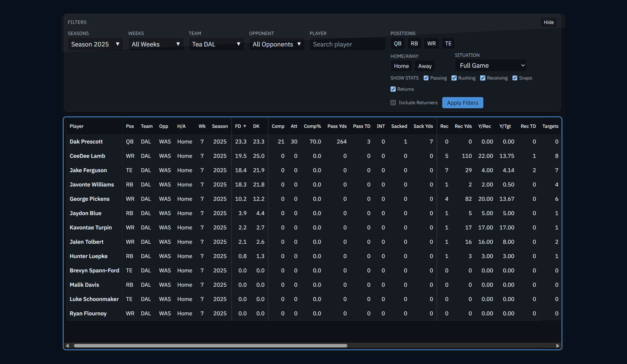Click the scrollbar left arrow
This screenshot has width=627, height=364.
(x=67, y=346)
